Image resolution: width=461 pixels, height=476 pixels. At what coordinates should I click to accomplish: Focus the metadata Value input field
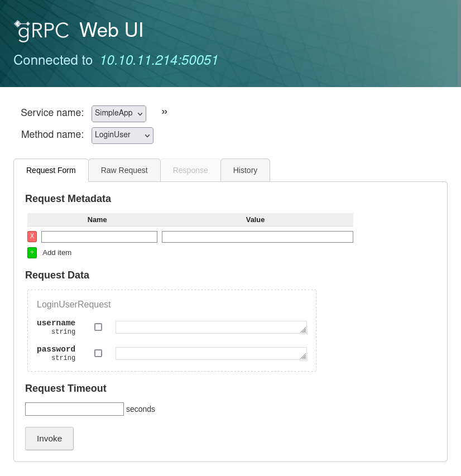point(257,237)
